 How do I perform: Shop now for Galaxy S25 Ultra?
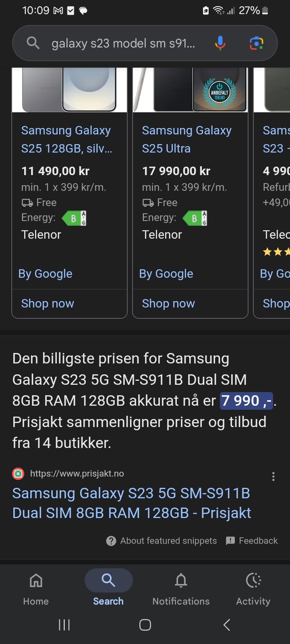pyautogui.click(x=168, y=303)
